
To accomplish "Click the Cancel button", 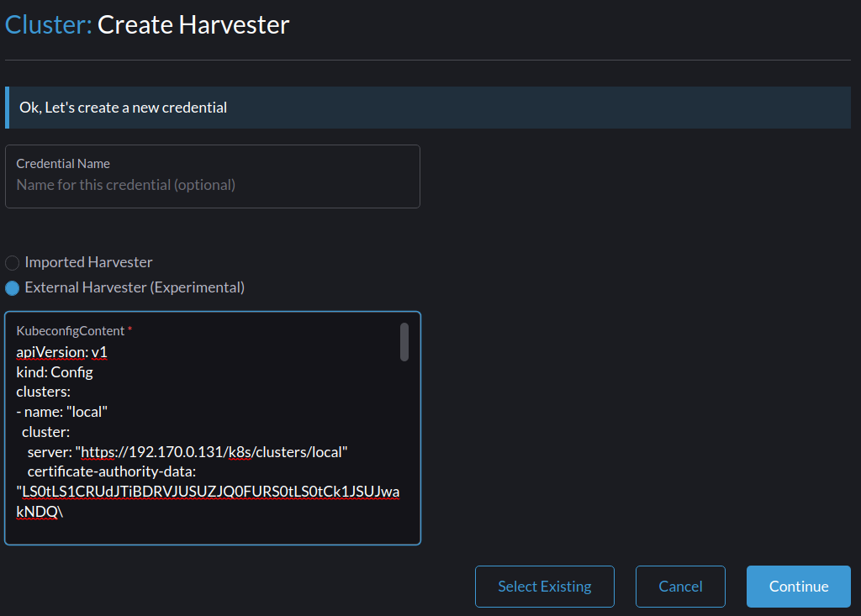I will [x=679, y=586].
